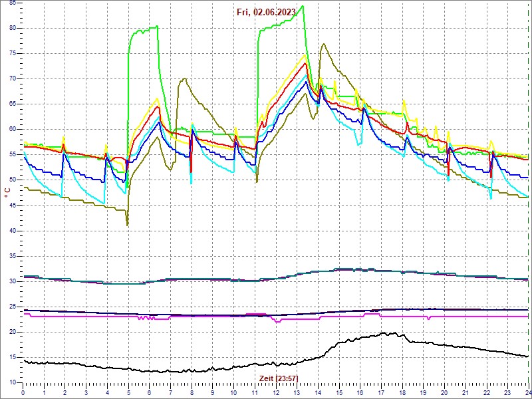
Task: Select the 60 value on temperature axis
Action: [x=12, y=130]
